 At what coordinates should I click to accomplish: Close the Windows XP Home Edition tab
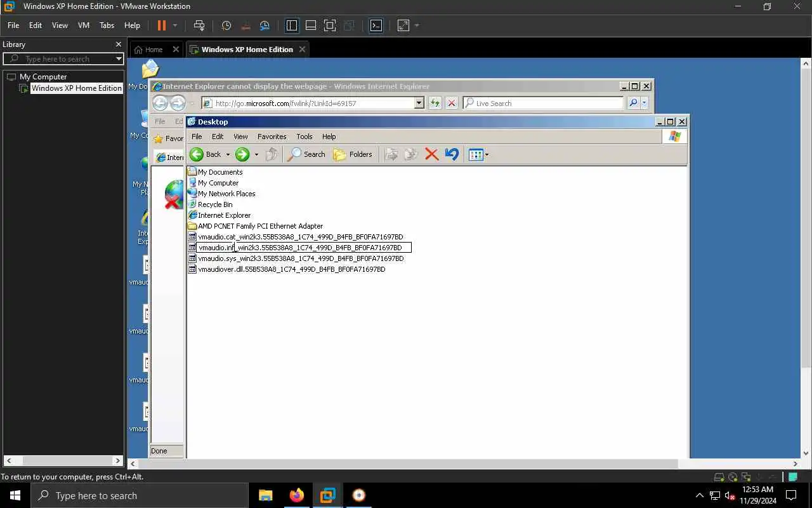[302, 49]
